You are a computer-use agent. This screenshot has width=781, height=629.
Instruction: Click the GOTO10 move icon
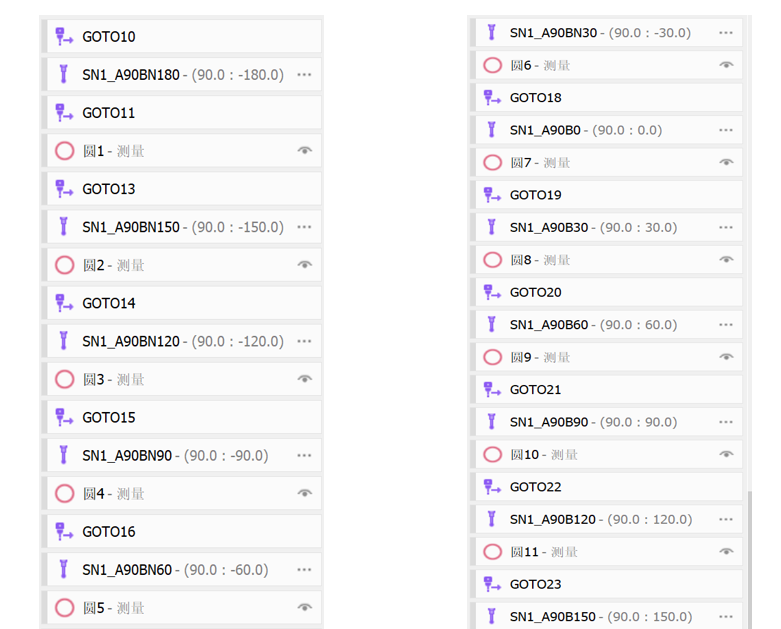tap(64, 37)
